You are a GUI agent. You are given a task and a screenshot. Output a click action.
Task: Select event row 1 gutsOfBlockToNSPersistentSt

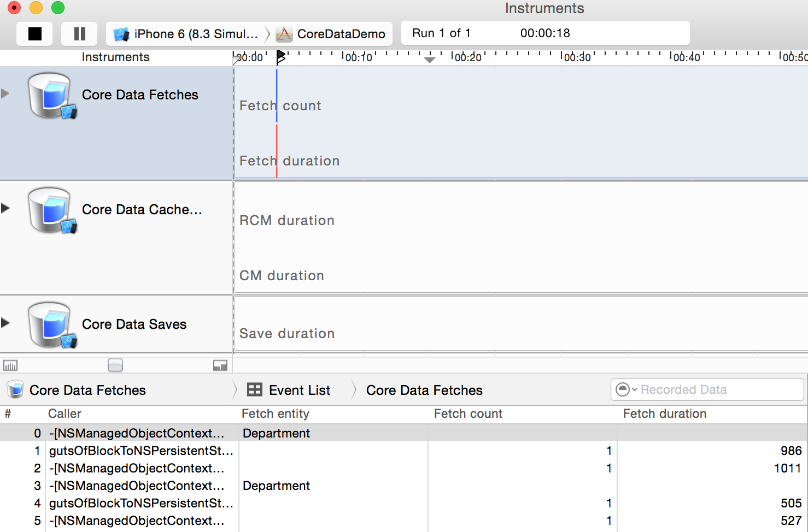pyautogui.click(x=403, y=451)
